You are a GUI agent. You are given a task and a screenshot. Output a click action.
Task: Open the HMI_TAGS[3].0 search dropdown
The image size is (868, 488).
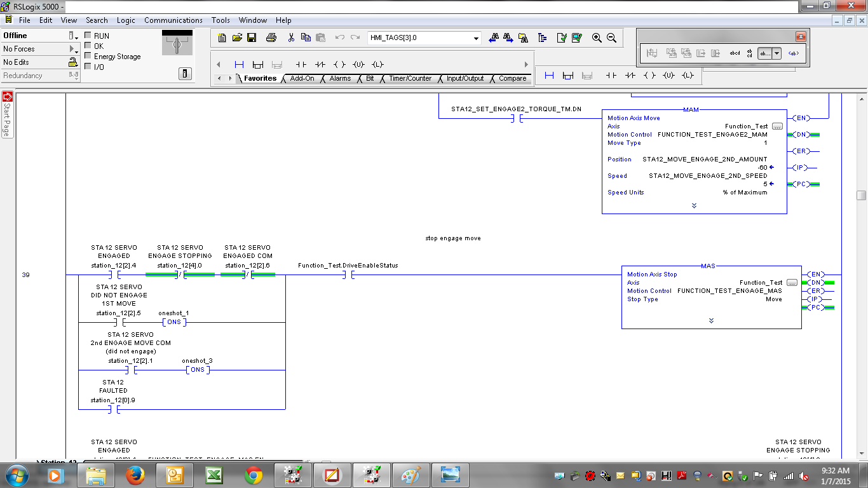tap(477, 38)
